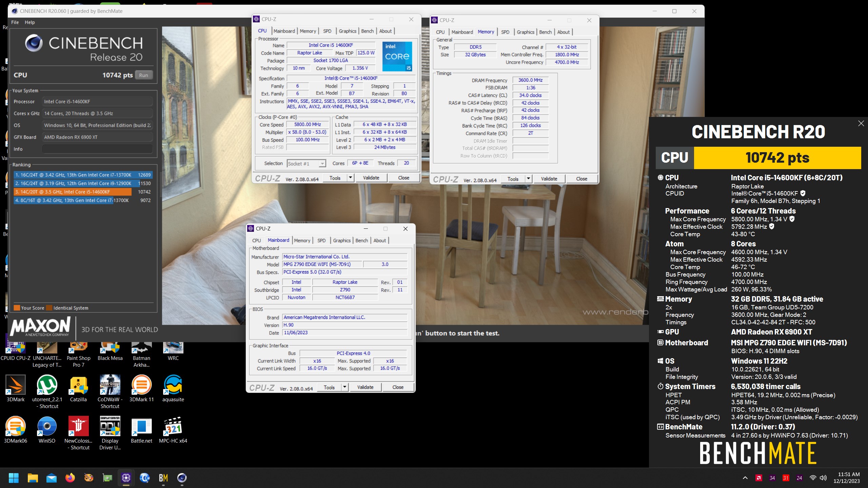Viewport: 868px width, 488px height.
Task: Click the AMD Radeon tray icon
Action: click(x=759, y=478)
